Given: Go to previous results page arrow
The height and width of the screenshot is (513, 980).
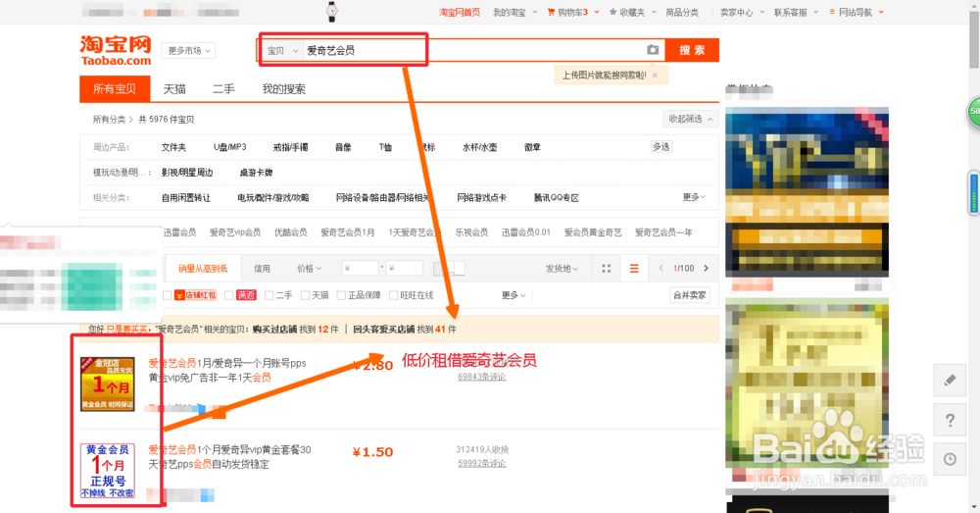Looking at the screenshot, I should tap(661, 269).
